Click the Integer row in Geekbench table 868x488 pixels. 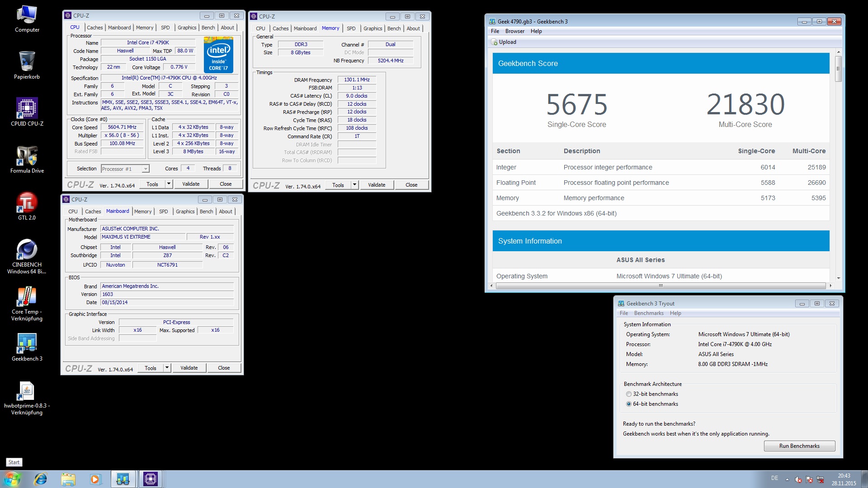click(x=661, y=167)
